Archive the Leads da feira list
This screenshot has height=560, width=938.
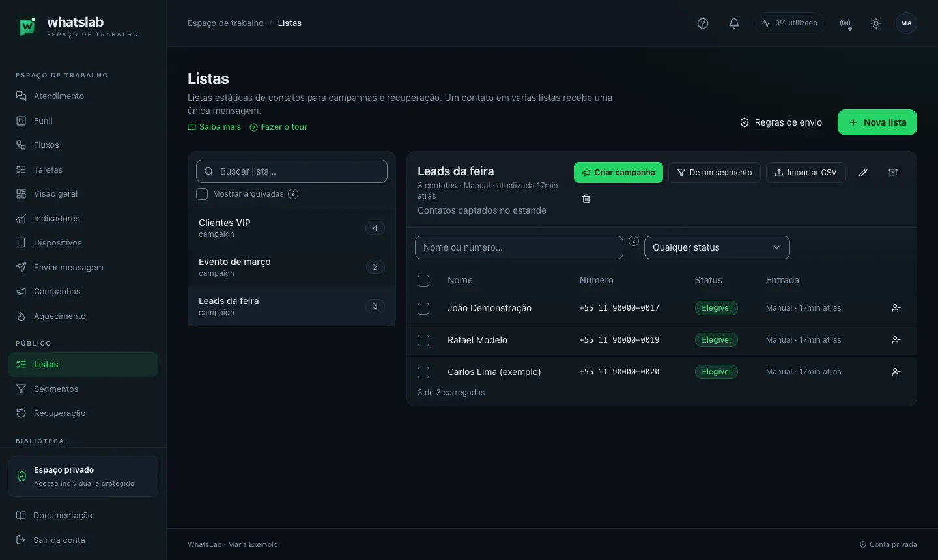[x=893, y=173]
